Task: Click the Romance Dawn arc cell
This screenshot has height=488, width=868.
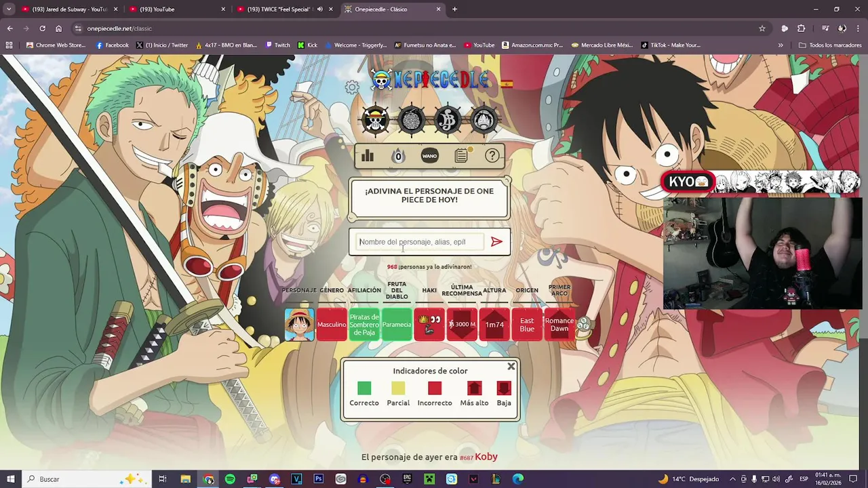Action: pyautogui.click(x=559, y=325)
